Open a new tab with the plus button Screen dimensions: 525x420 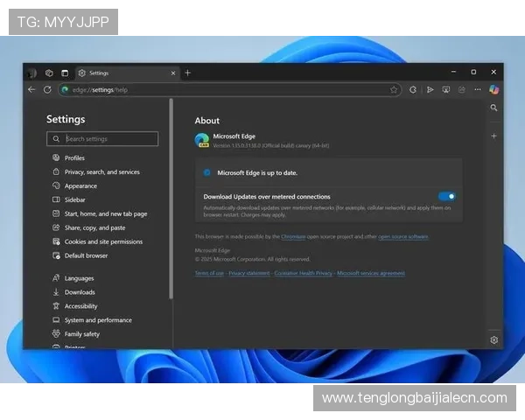[187, 73]
